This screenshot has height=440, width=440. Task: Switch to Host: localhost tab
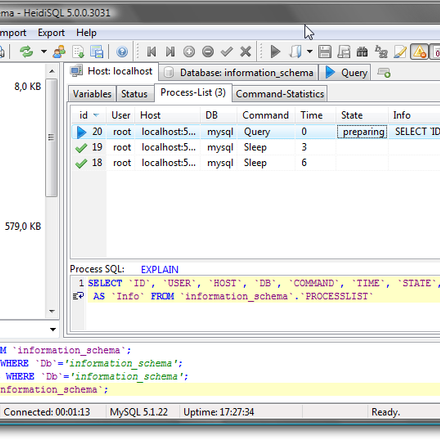111,71
